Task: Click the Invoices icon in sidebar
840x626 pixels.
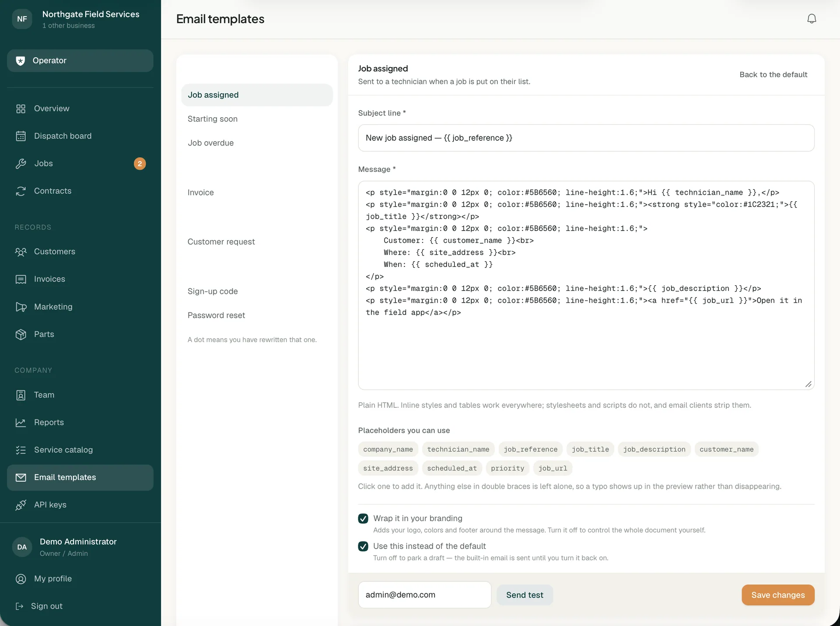Action: click(21, 279)
